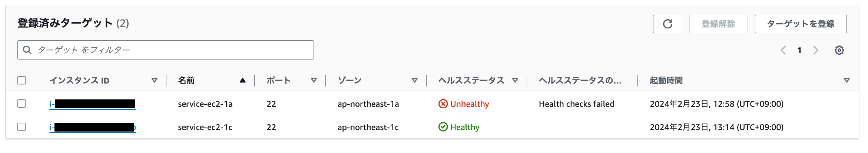Sort by ゾーン column arrow
This screenshot has height=153, width=868.
(x=415, y=80)
